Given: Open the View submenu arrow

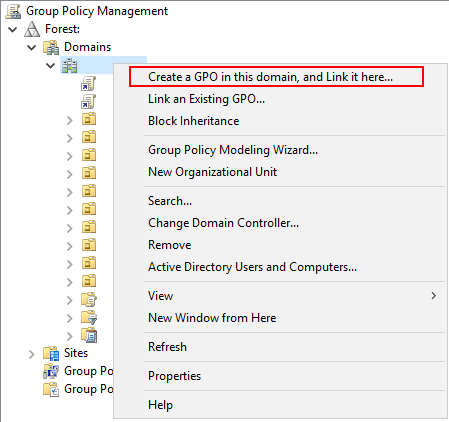Looking at the screenshot, I should pos(434,296).
